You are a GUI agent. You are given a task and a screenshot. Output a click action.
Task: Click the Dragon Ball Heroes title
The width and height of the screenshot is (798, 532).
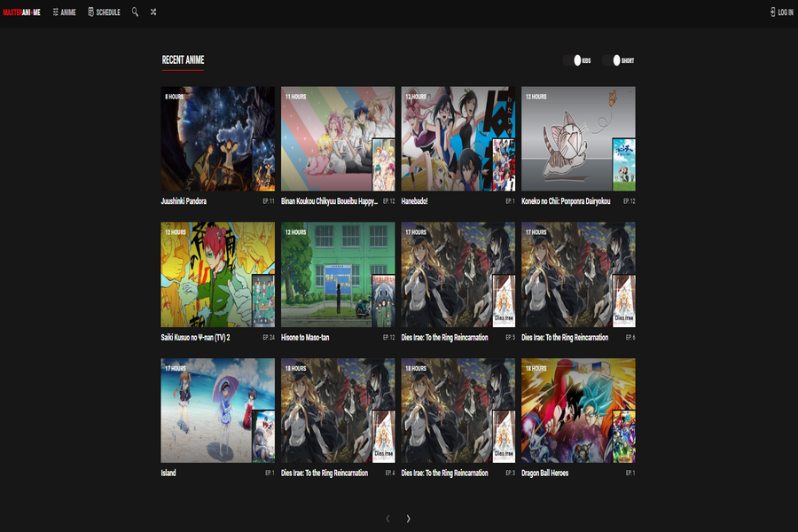coord(544,473)
